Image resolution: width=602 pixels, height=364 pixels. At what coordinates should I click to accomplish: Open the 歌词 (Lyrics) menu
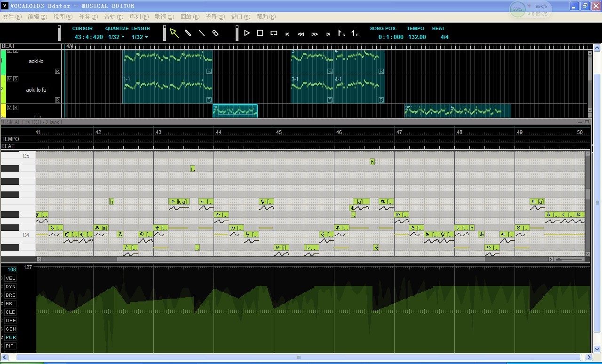pyautogui.click(x=165, y=17)
